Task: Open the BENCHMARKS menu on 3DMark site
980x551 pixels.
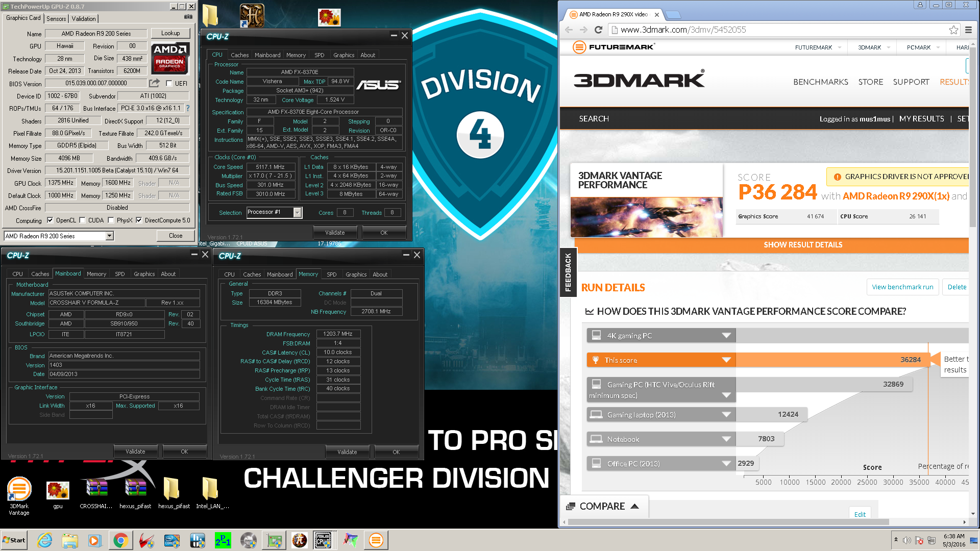Action: point(821,82)
